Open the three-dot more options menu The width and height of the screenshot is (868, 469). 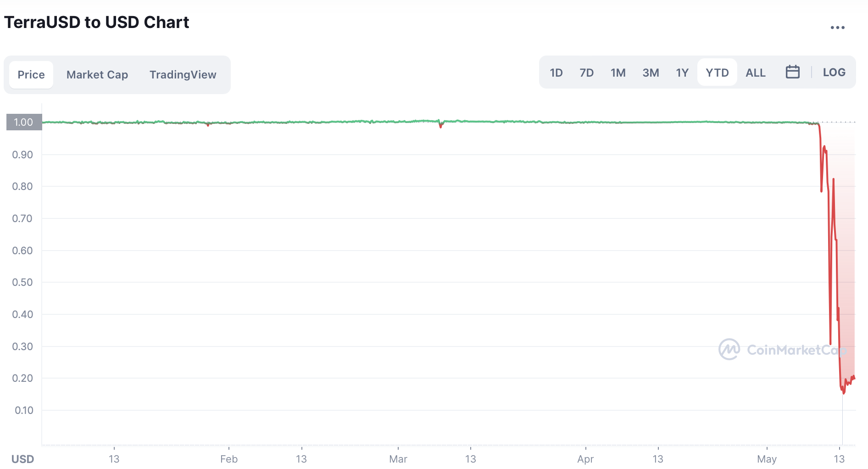[837, 28]
